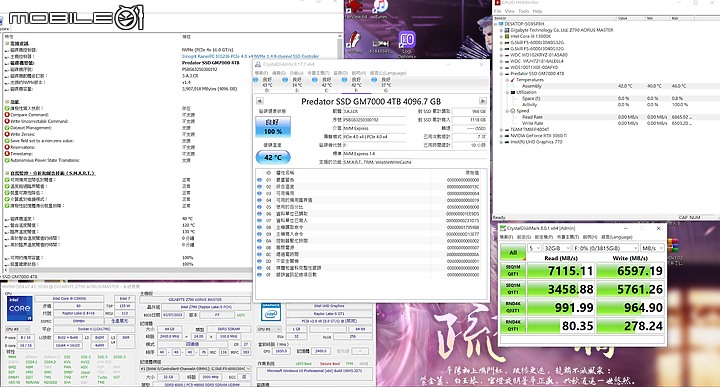Open the target drive dropdown F: 0%
Image resolution: width=720 pixels, height=387 pixels.
coord(605,248)
